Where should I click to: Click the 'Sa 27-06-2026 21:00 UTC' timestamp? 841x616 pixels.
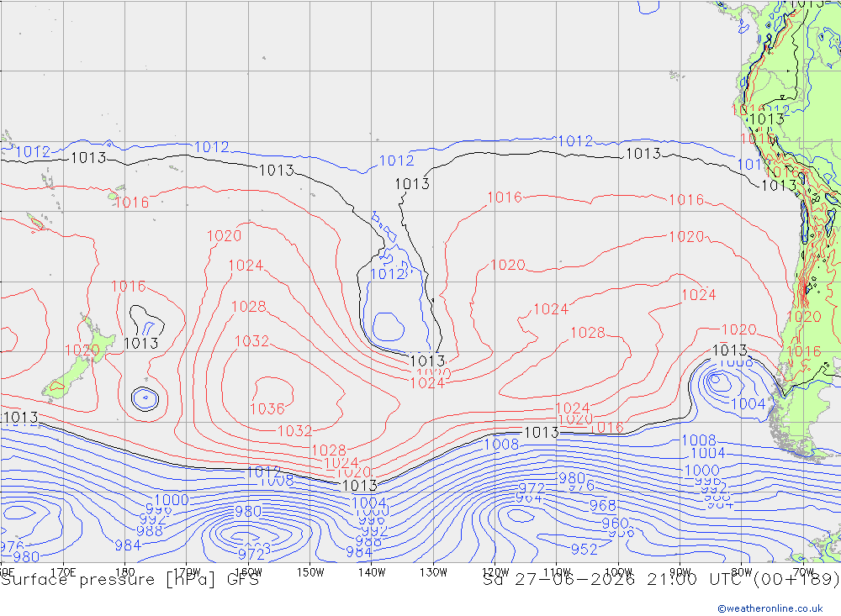pos(615,580)
